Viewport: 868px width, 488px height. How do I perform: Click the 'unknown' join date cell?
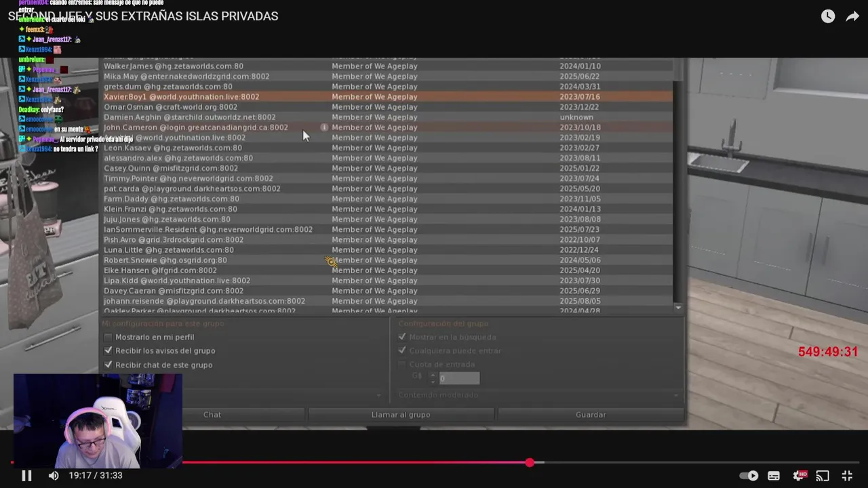pos(576,117)
